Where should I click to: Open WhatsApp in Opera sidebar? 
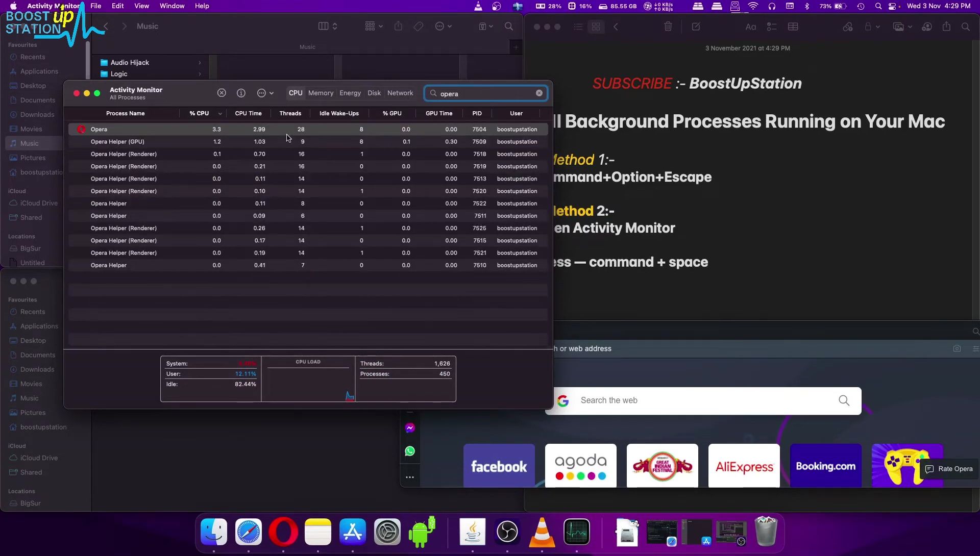pos(410,451)
